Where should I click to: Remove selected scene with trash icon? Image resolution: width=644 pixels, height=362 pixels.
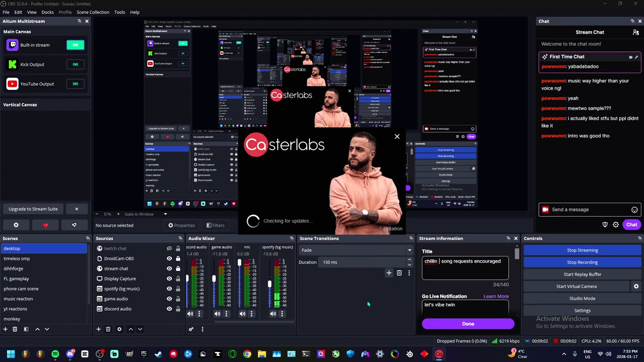[x=15, y=329]
